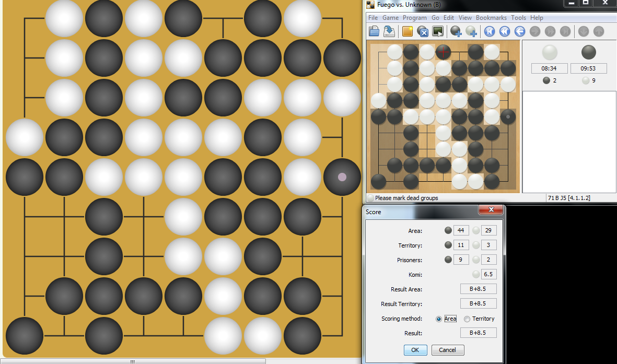Open the File menu
The image size is (617, 364).
[x=373, y=18]
